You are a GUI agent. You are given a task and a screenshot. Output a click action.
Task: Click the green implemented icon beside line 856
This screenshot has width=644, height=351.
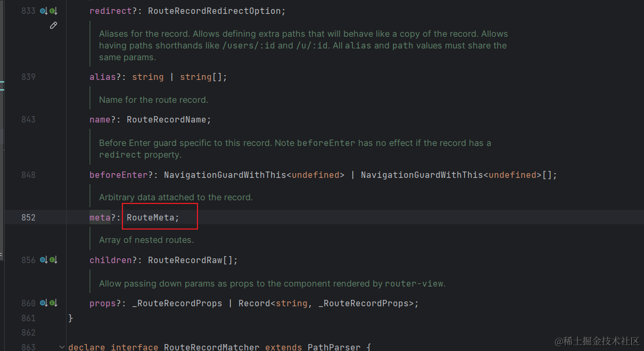52,260
